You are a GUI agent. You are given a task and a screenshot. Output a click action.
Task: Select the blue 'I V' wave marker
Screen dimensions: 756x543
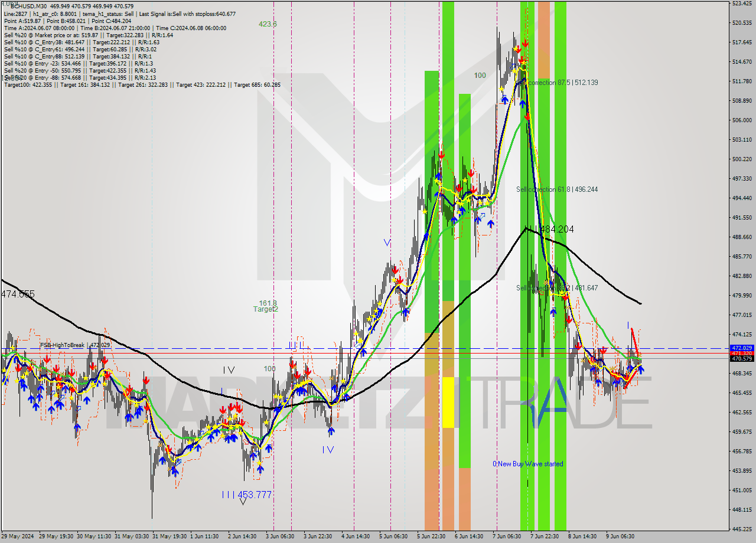pos(328,450)
